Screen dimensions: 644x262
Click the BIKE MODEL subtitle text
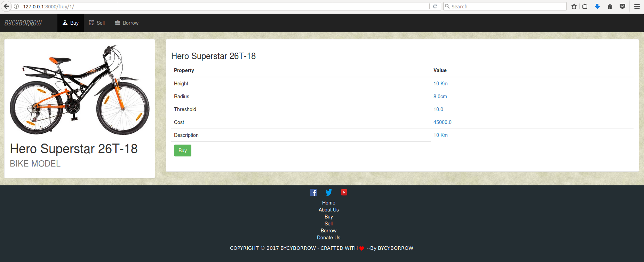[35, 163]
